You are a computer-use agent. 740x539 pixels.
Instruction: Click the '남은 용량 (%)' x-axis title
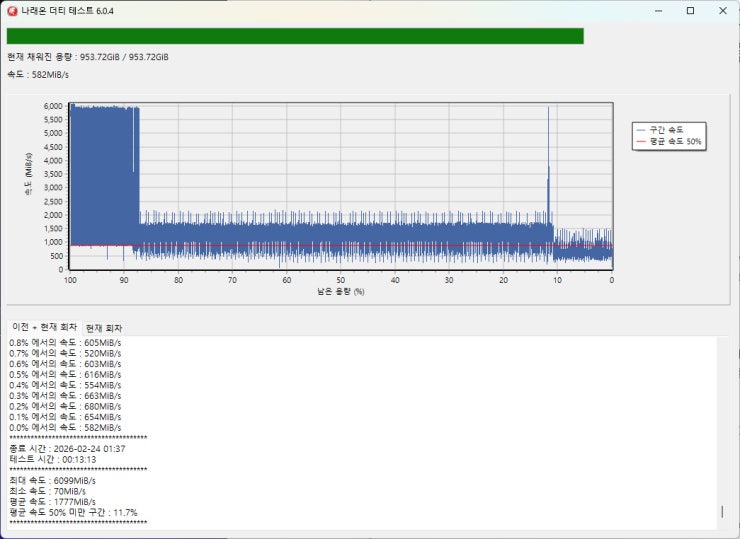click(x=341, y=292)
